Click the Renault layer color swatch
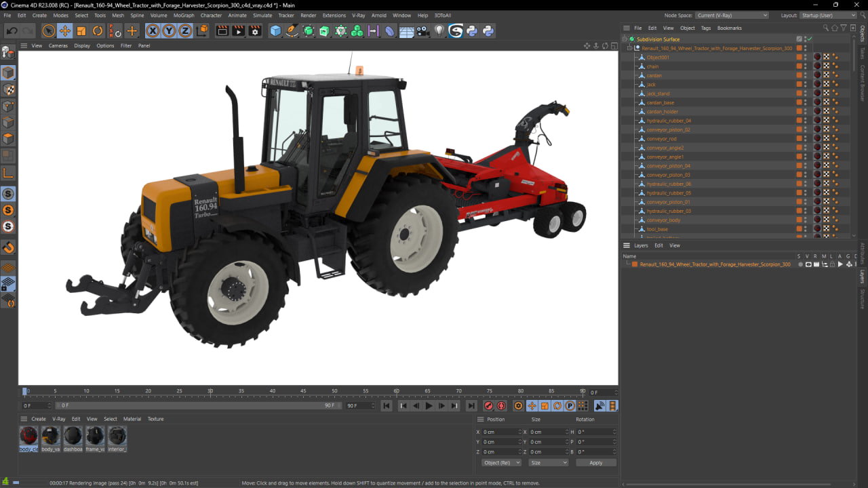This screenshot has width=868, height=488. (x=635, y=264)
